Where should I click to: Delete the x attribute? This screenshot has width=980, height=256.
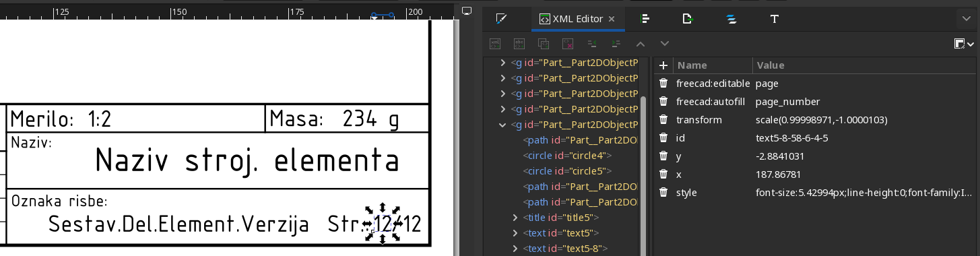click(663, 174)
